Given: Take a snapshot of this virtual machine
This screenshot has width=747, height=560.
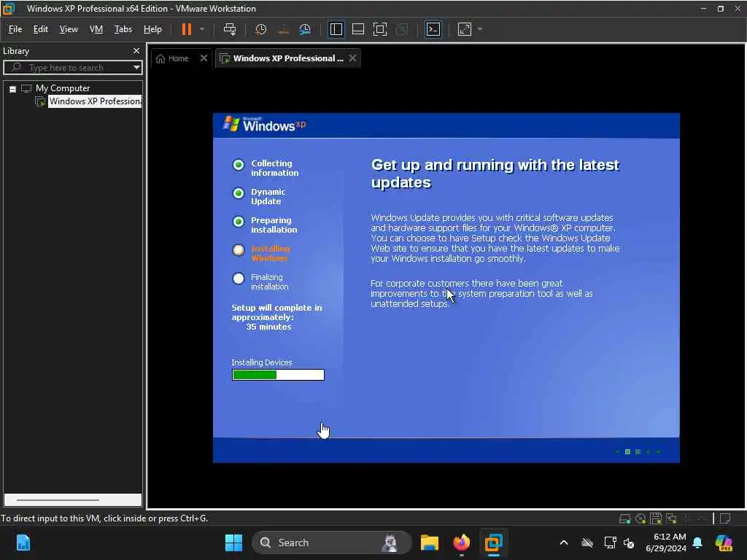Looking at the screenshot, I should click(x=260, y=29).
